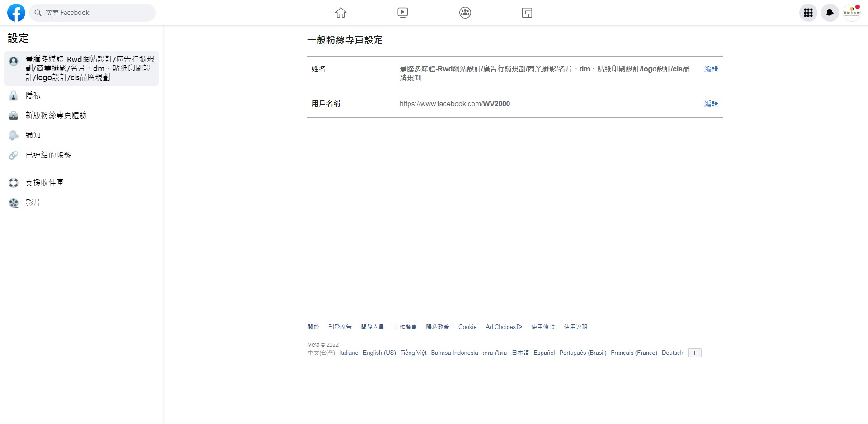
Task: Click the 中文(台灣) current language text
Action: pos(321,353)
